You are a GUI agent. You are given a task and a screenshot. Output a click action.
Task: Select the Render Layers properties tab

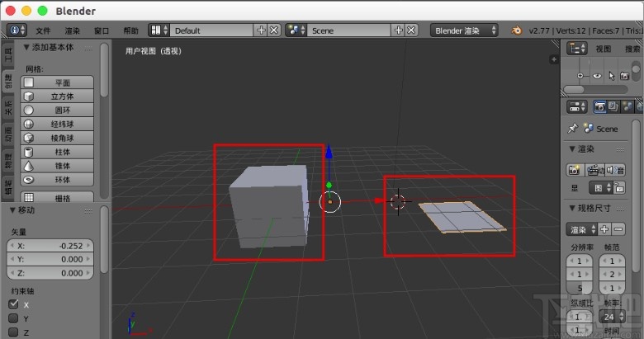pos(613,107)
